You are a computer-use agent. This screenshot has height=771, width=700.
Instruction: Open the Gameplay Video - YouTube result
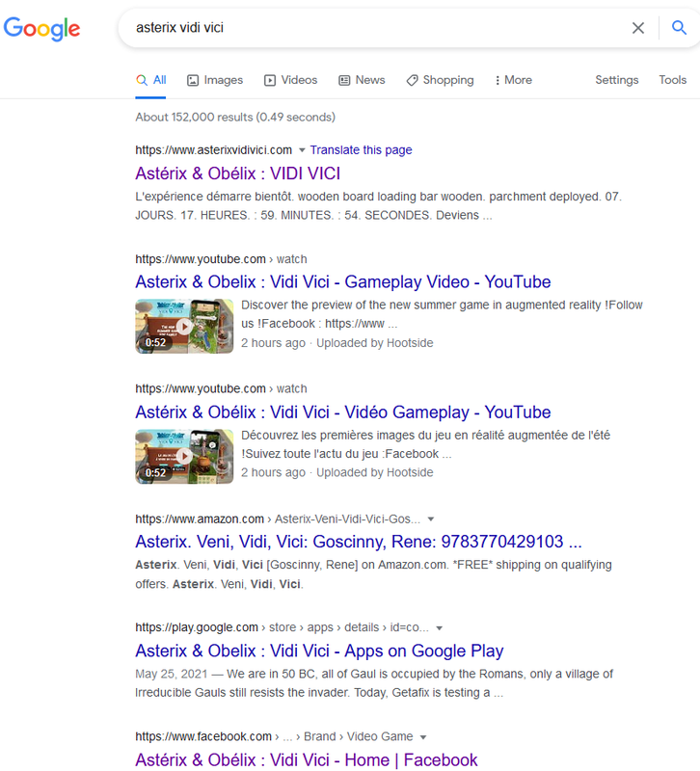click(343, 282)
